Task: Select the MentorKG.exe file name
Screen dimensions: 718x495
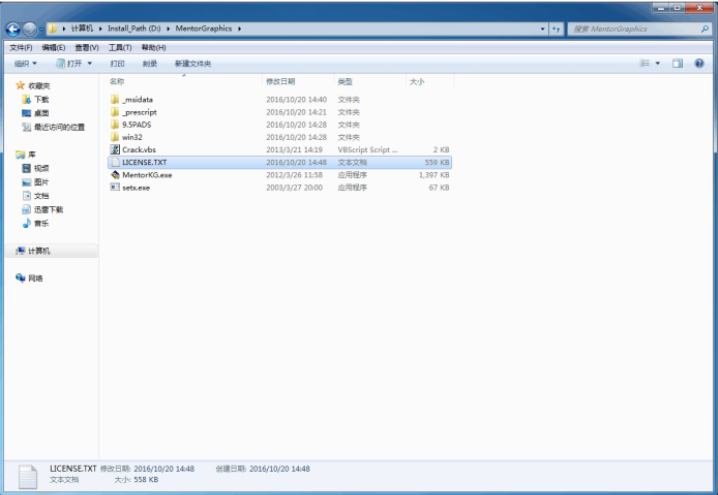Action: [x=147, y=174]
